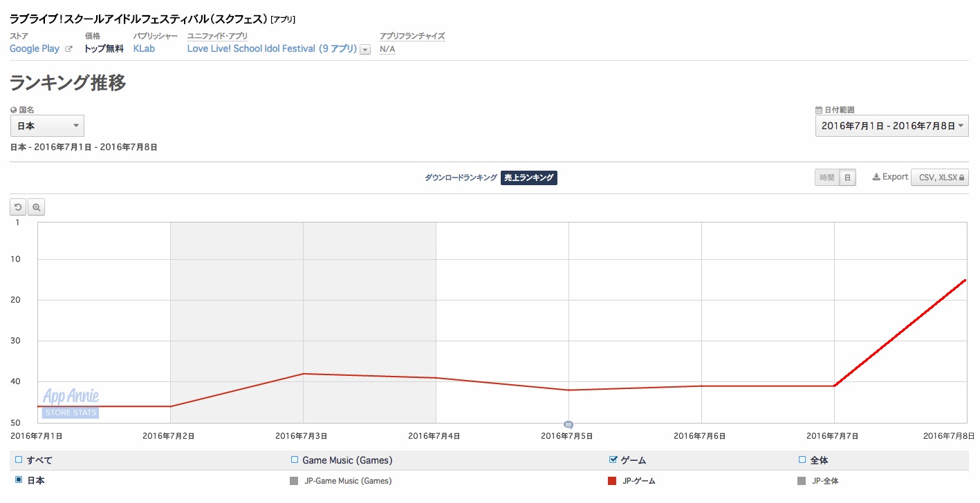Click the red JP-ゲーム legend swatch
The height and width of the screenshot is (503, 980).
612,481
